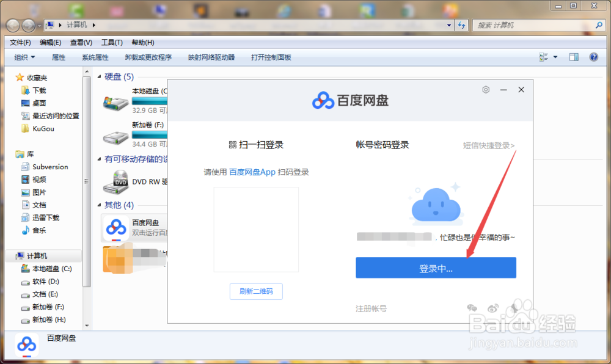Click 映射网络驱动器 toolbar button
Viewport: 611px width, 364px height.
211,57
